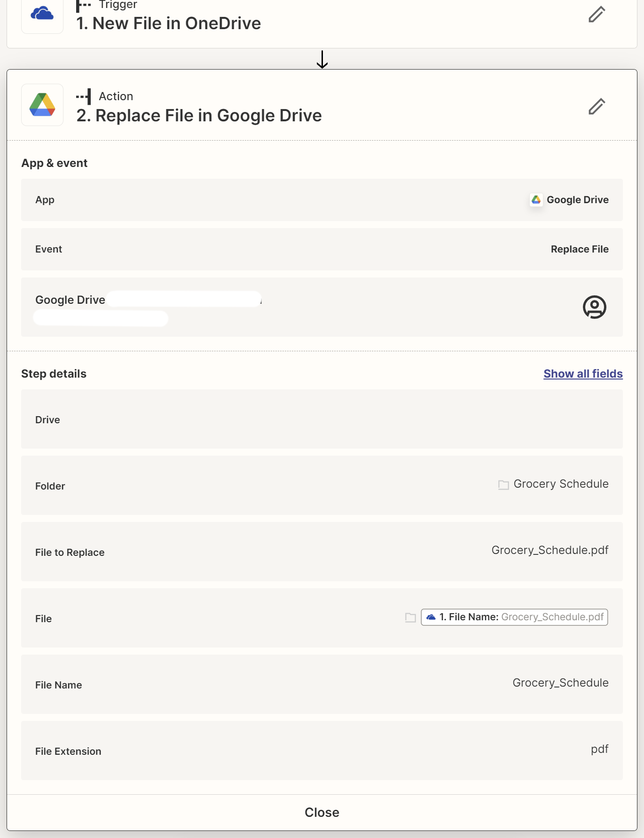
Task: Click the folder icon beside Grocery Schedule
Action: tap(503, 485)
